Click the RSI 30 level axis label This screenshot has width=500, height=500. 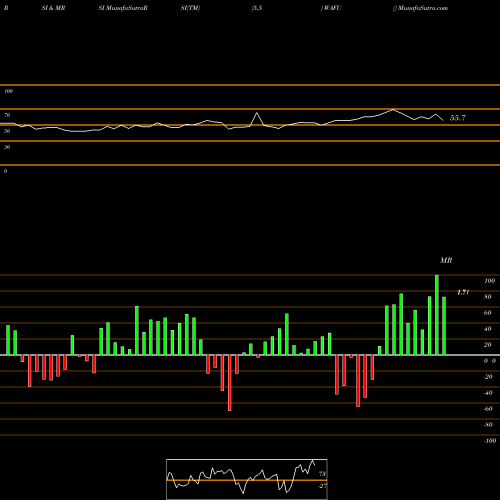pos(7,147)
